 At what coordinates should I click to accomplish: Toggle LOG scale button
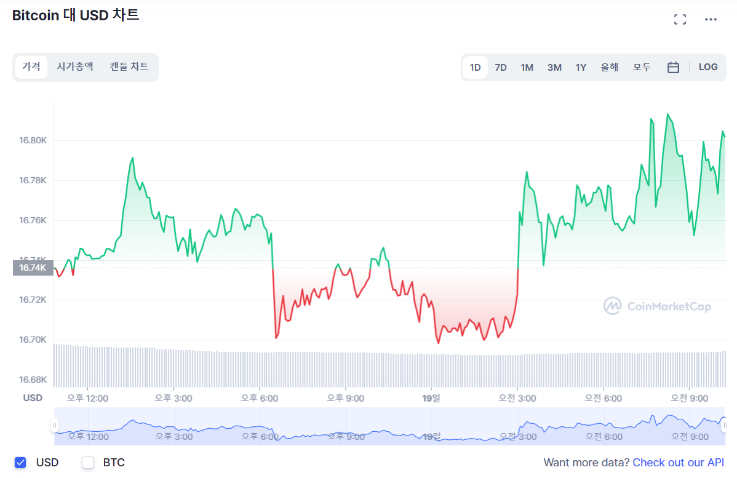(708, 67)
